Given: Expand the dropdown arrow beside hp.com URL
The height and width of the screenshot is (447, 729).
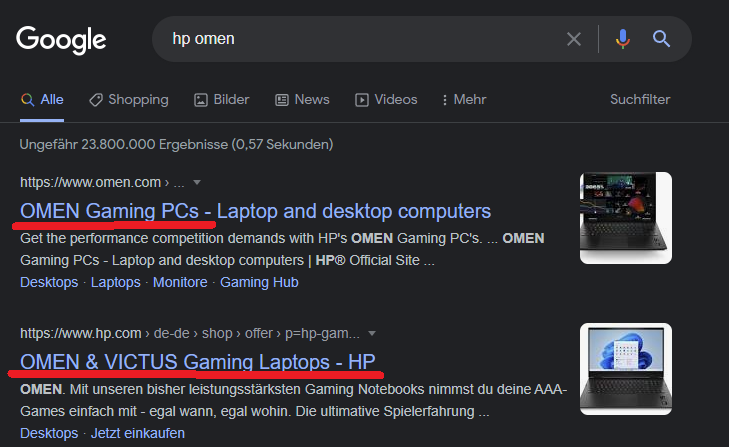Looking at the screenshot, I should 371,334.
